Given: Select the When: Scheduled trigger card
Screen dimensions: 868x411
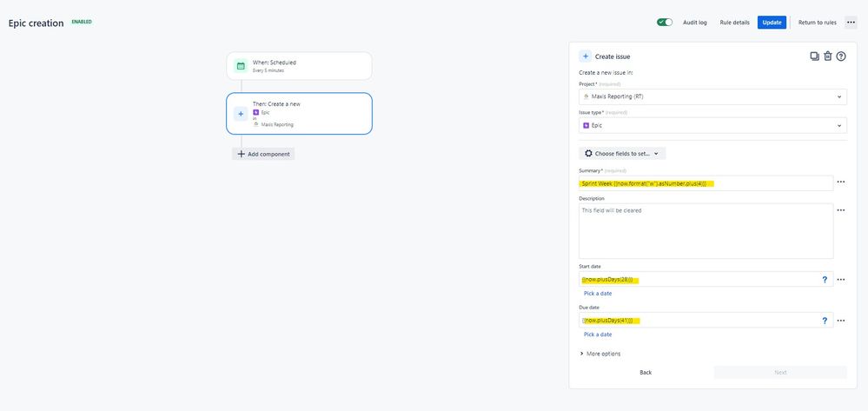Looking at the screenshot, I should pos(299,66).
